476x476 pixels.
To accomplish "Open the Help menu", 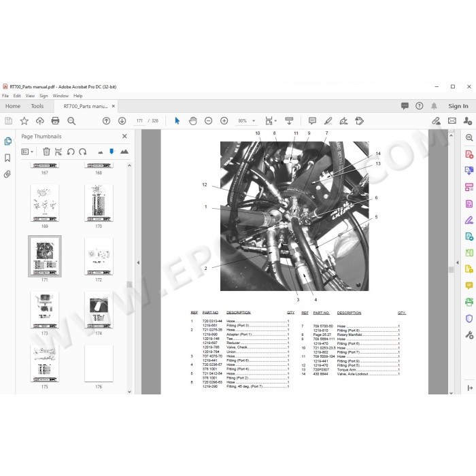I will pyautogui.click(x=78, y=96).
